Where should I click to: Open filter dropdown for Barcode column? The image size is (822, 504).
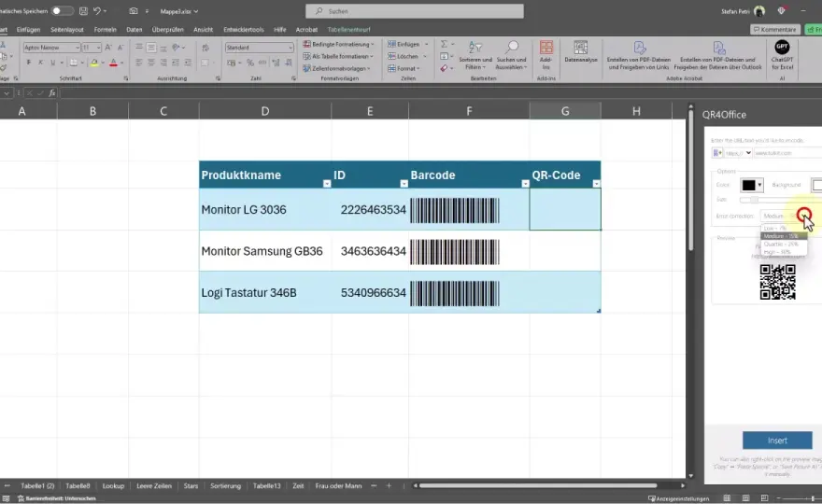[525, 183]
